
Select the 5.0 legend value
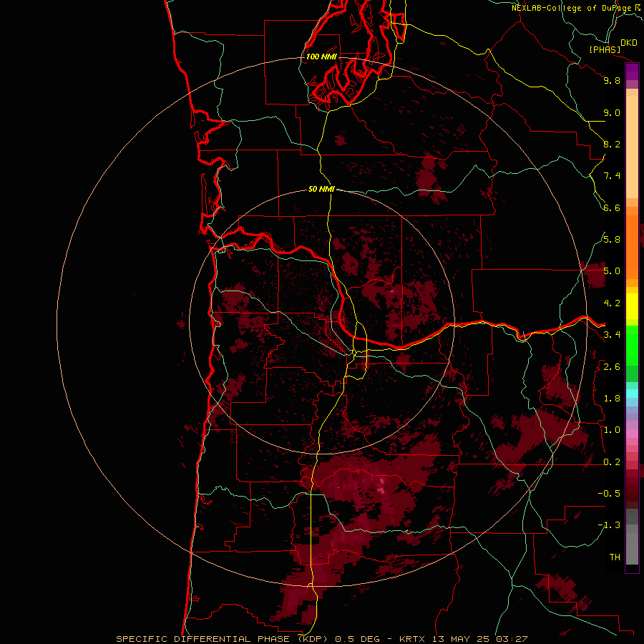pos(612,271)
